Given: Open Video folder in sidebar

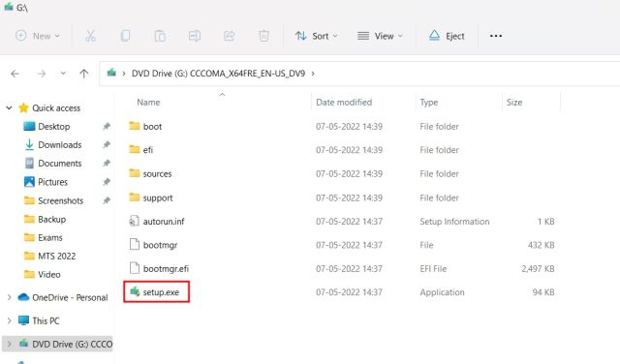Looking at the screenshot, I should [x=49, y=274].
